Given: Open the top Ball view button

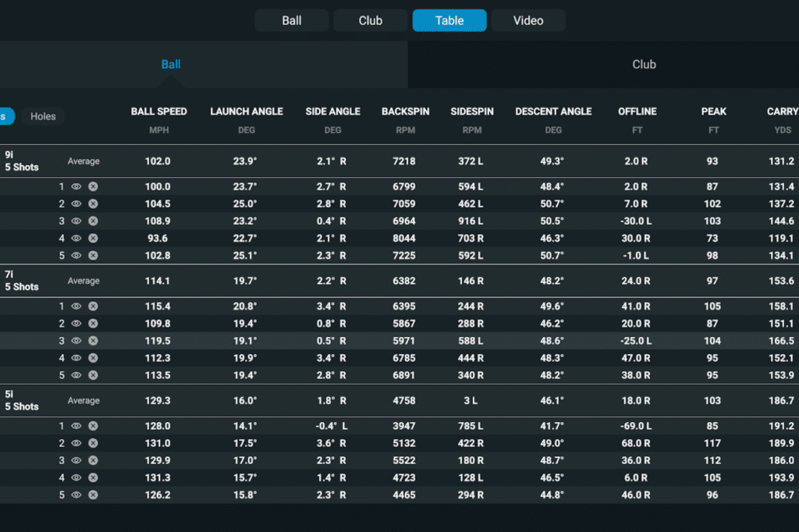Looking at the screenshot, I should click(x=292, y=20).
